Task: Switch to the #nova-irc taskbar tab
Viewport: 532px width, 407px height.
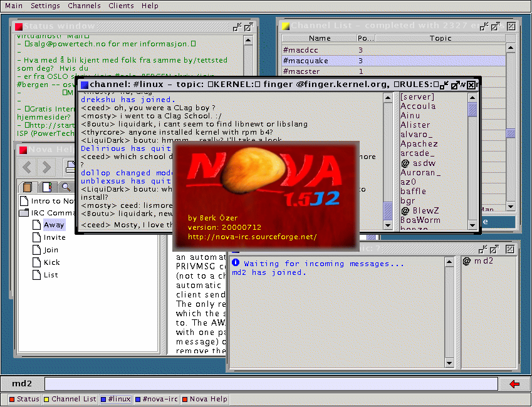Action: tap(157, 399)
